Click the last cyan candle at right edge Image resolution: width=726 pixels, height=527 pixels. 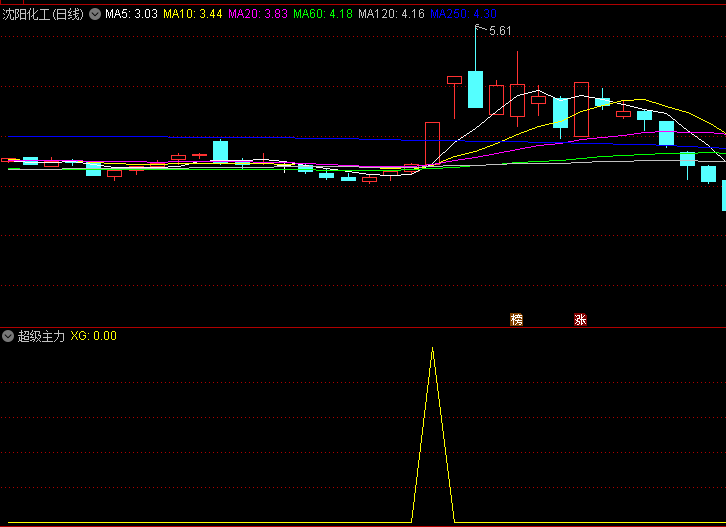[723, 195]
